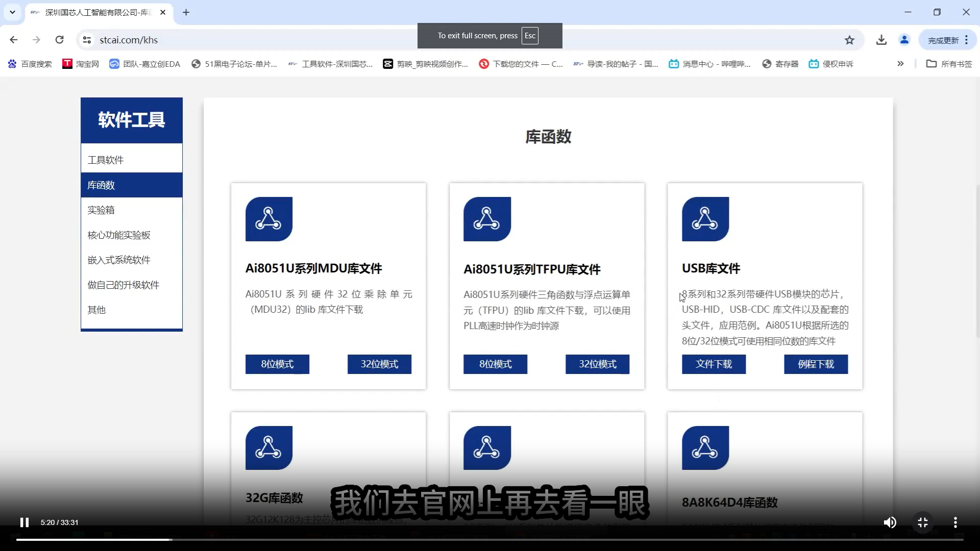Seek on the video progress bar
Image resolution: width=980 pixels, height=551 pixels.
coord(489,539)
